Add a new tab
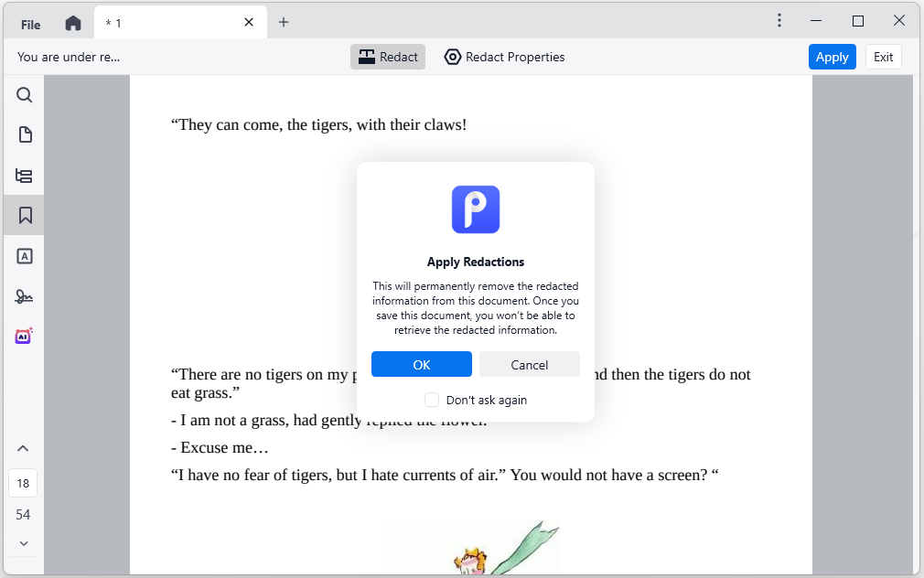Viewport: 924px width, 578px height. (284, 22)
